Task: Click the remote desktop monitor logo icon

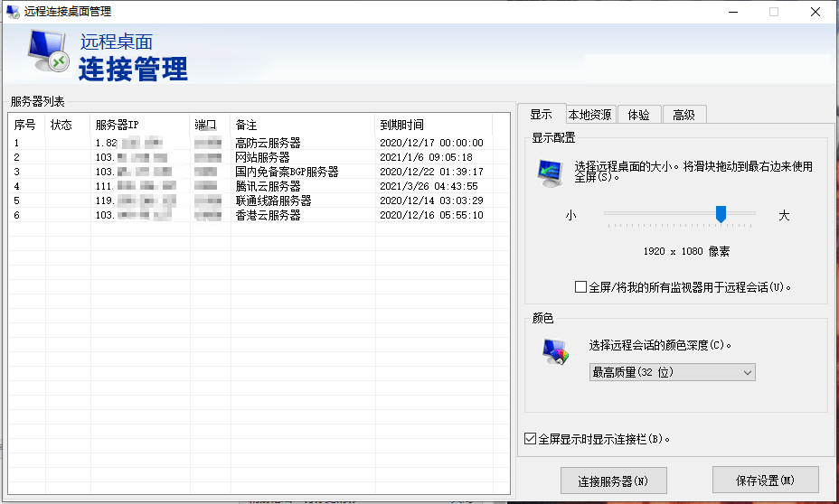Action: point(48,52)
